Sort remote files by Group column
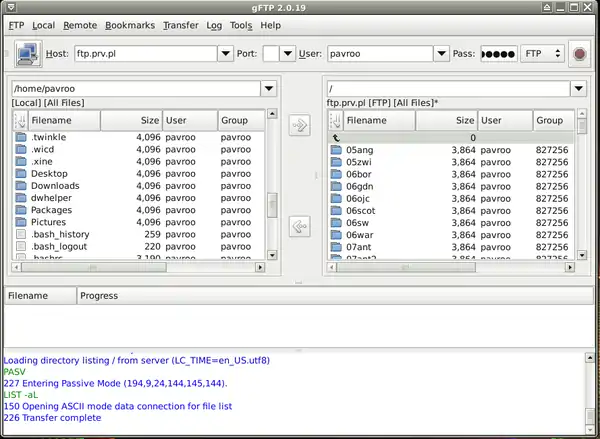 [x=552, y=120]
